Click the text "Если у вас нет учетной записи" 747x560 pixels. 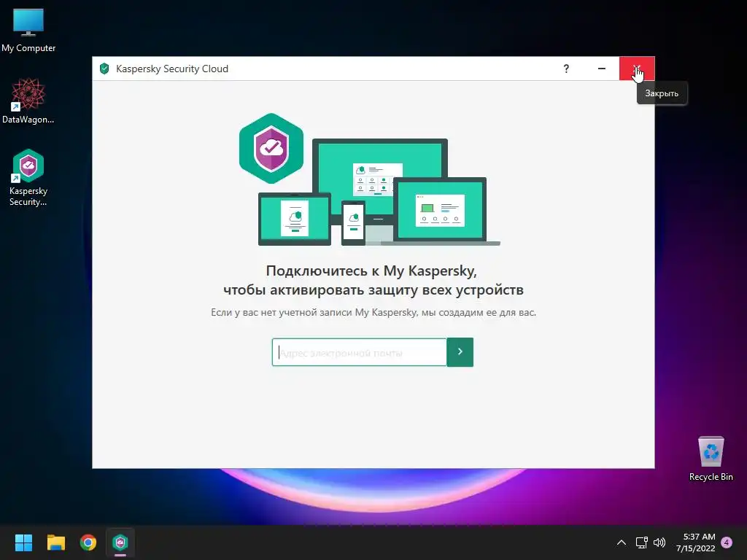[282, 312]
